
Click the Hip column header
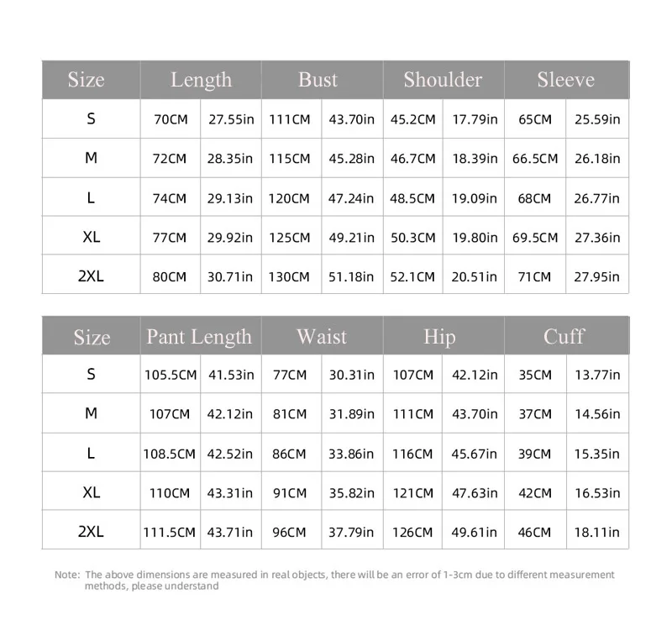point(439,337)
